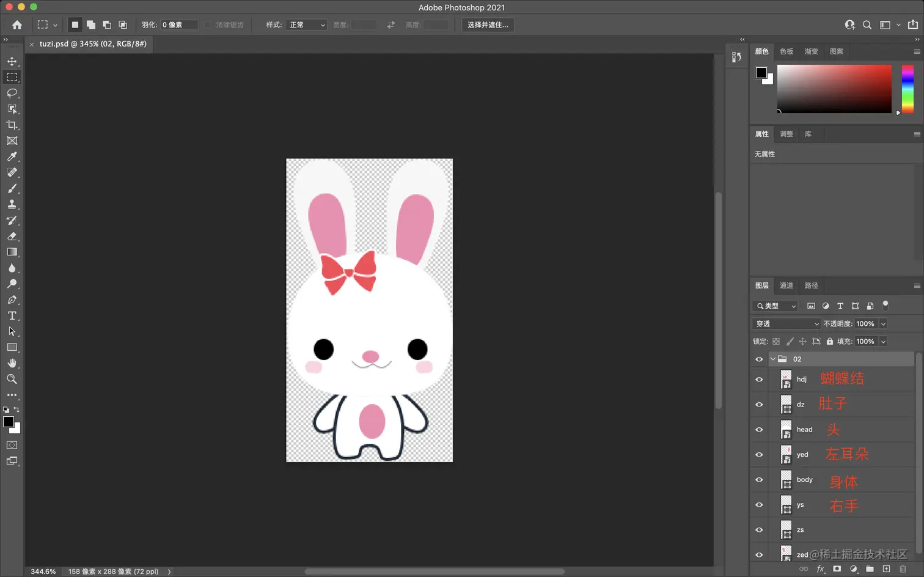
Task: Hide the 02 group layer
Action: 759,359
